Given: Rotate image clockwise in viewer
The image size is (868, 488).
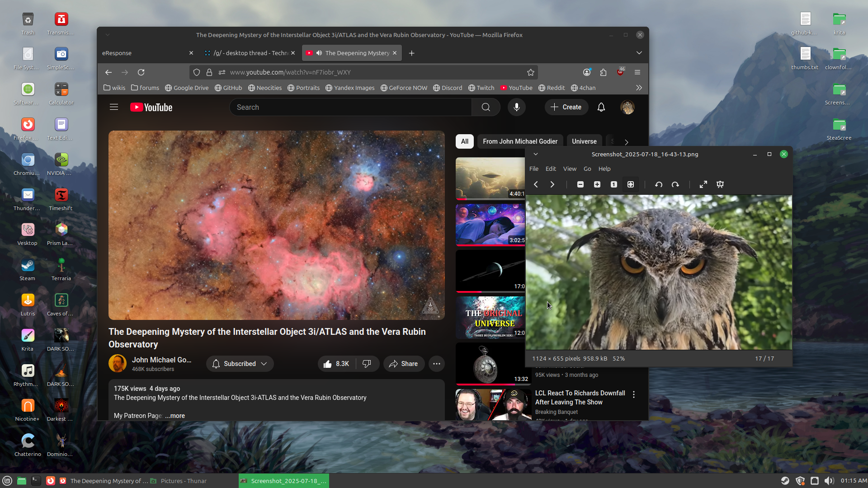Looking at the screenshot, I should tap(675, 184).
